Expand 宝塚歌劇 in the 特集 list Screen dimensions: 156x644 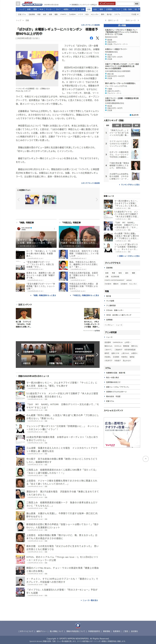(122, 320)
